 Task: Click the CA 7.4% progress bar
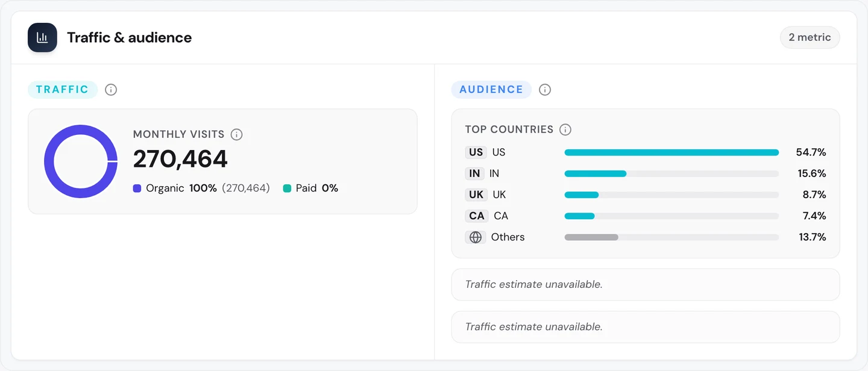pos(671,216)
